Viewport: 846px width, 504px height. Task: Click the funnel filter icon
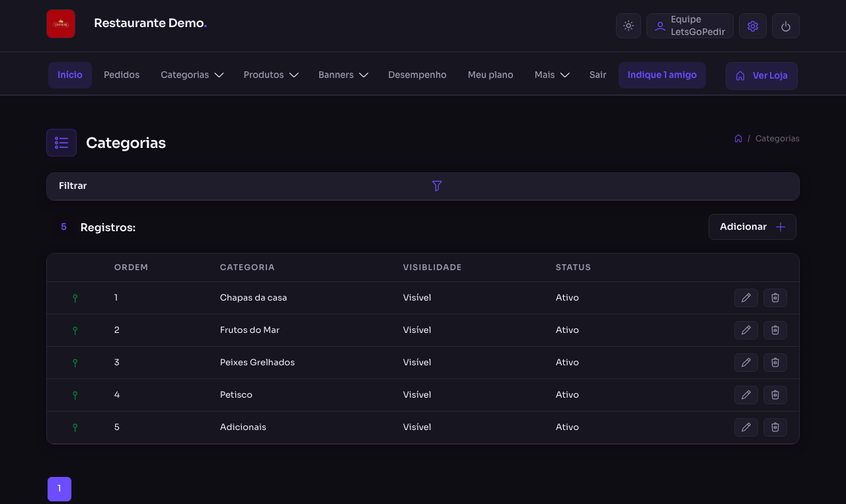436,186
